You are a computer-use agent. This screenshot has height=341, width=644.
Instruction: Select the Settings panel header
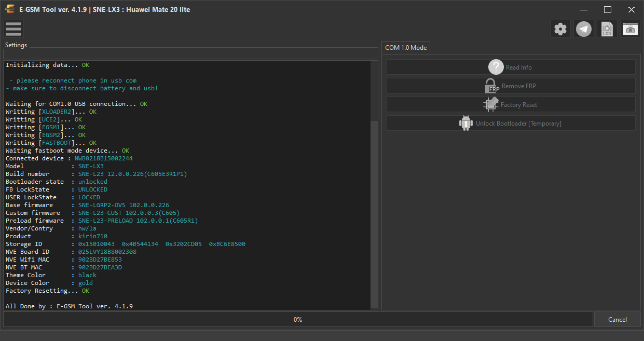pos(16,45)
